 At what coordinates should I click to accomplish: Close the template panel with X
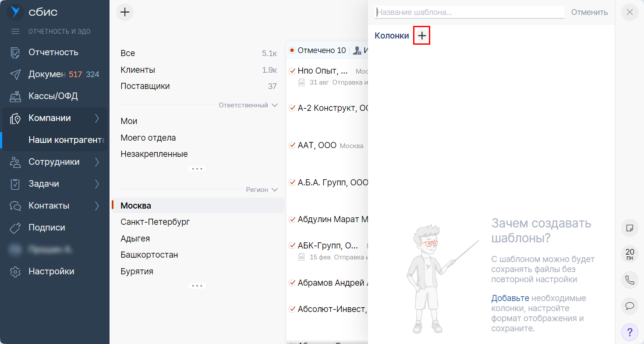click(x=630, y=12)
